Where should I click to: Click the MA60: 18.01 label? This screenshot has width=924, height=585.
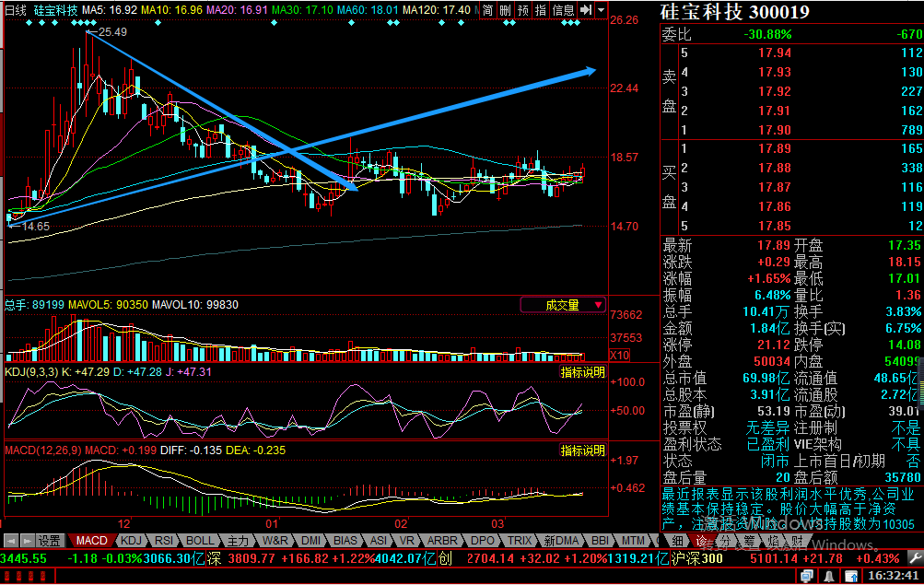point(368,10)
